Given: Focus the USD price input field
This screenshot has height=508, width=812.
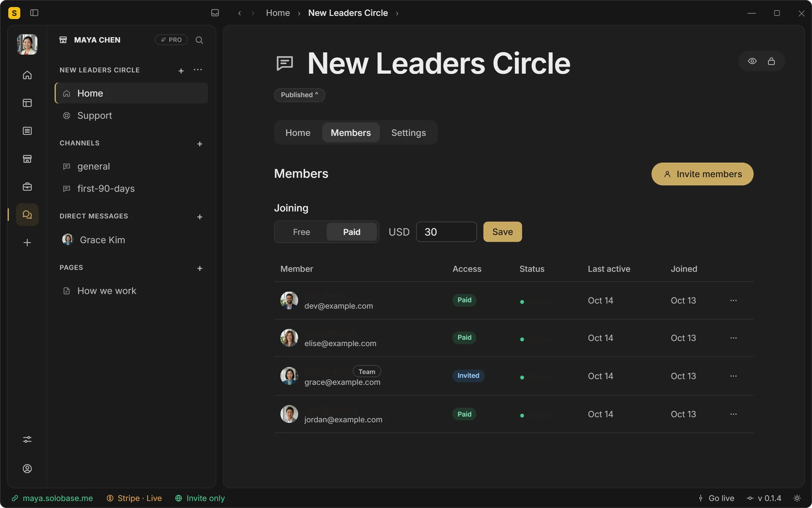Looking at the screenshot, I should pos(446,232).
